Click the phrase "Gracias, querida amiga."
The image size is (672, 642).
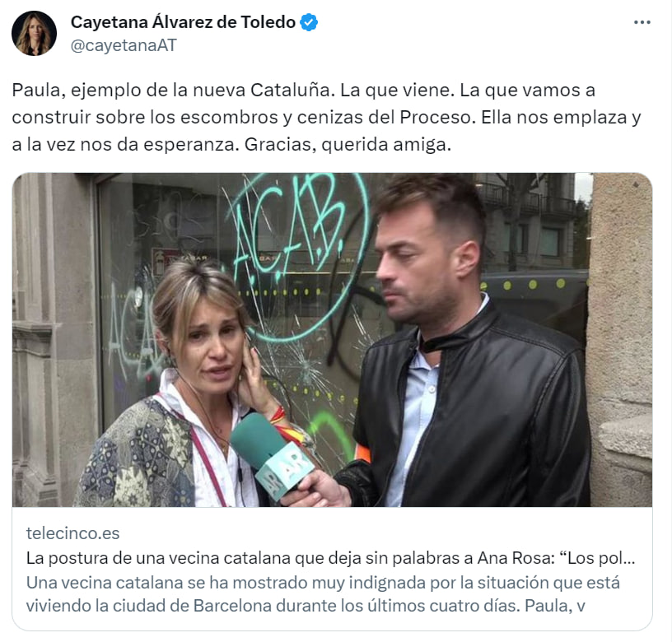[x=348, y=145]
